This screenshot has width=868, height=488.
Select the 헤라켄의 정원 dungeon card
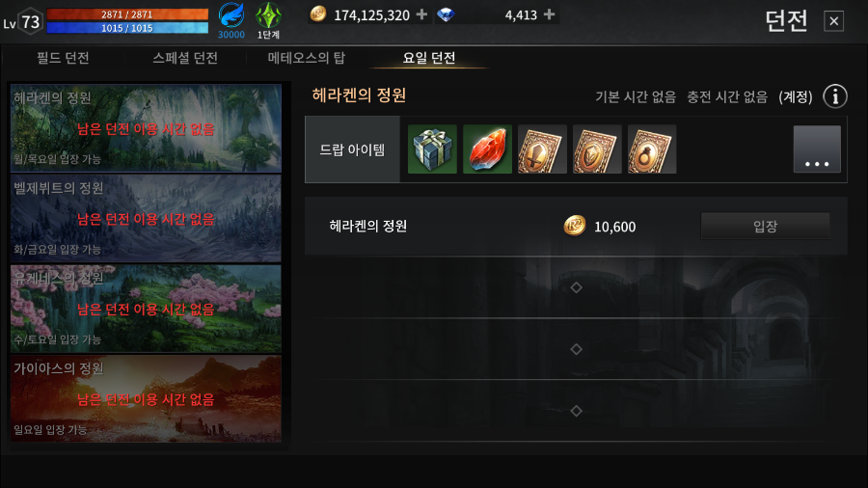pos(147,128)
